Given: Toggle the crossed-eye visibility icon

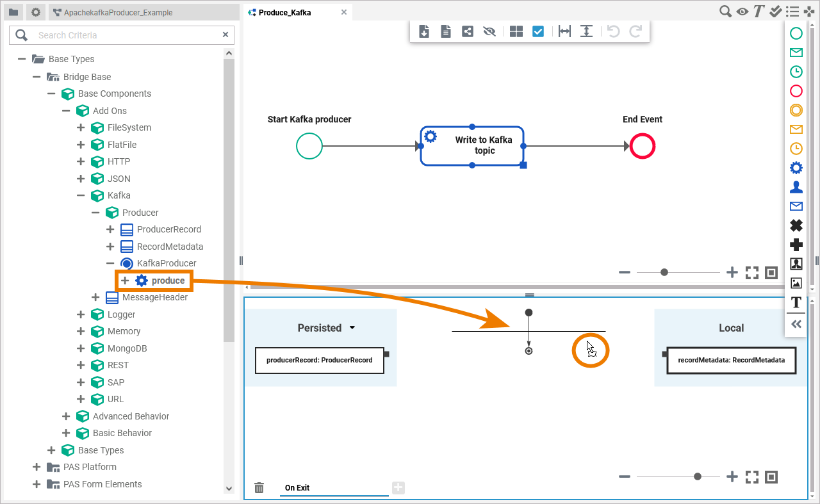Looking at the screenshot, I should (489, 31).
